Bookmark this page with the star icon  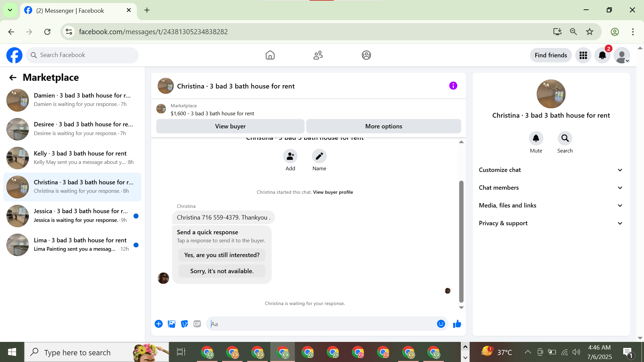click(590, 32)
